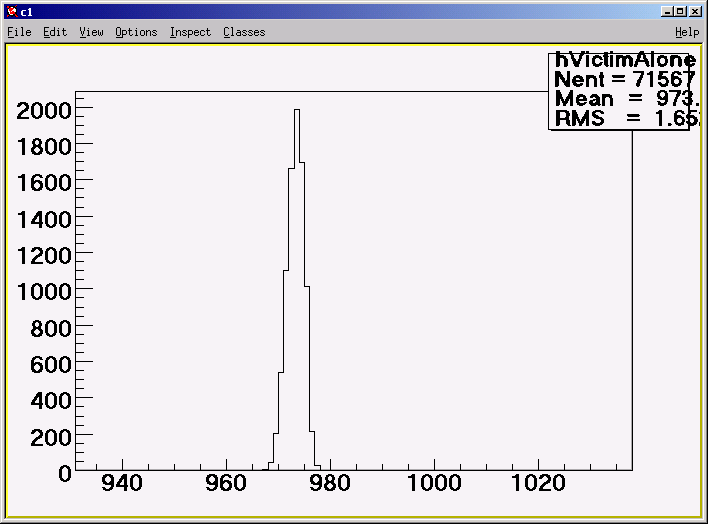Open the Inspect menu

click(190, 32)
